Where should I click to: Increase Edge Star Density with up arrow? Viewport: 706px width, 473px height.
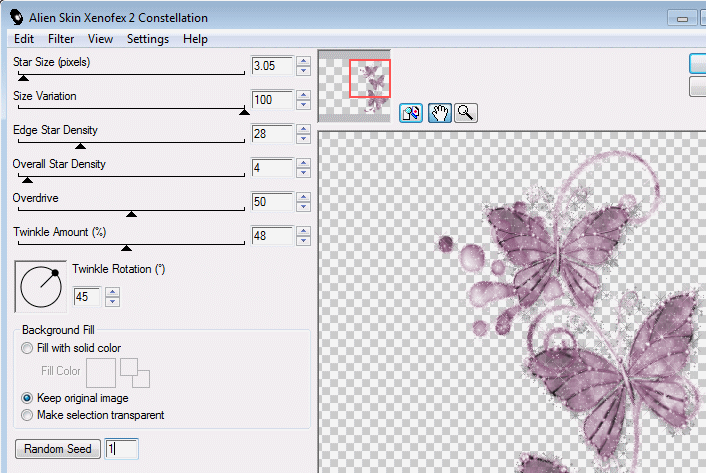coord(303,129)
